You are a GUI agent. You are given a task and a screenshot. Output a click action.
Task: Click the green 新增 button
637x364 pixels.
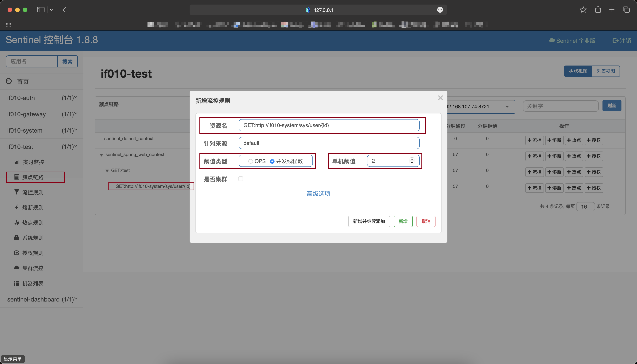tap(403, 221)
